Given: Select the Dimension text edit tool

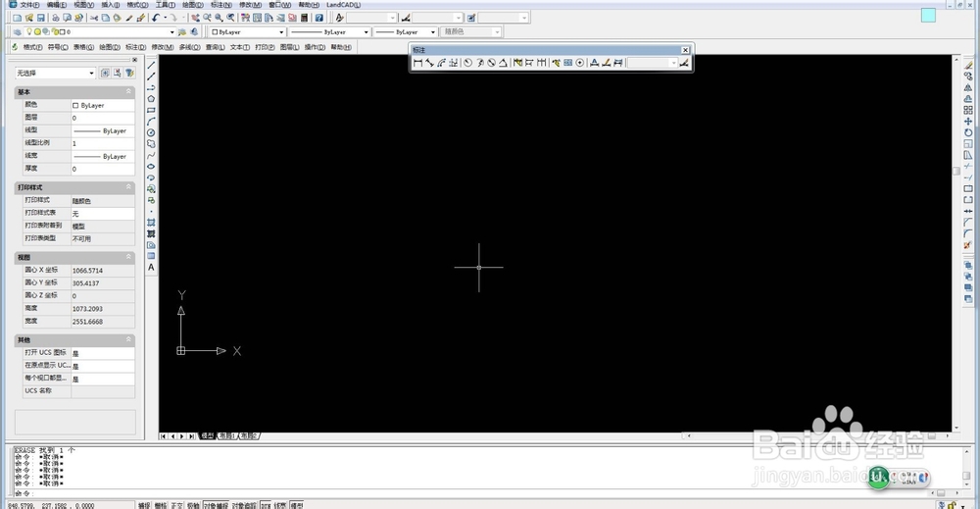Looking at the screenshot, I should [x=607, y=63].
